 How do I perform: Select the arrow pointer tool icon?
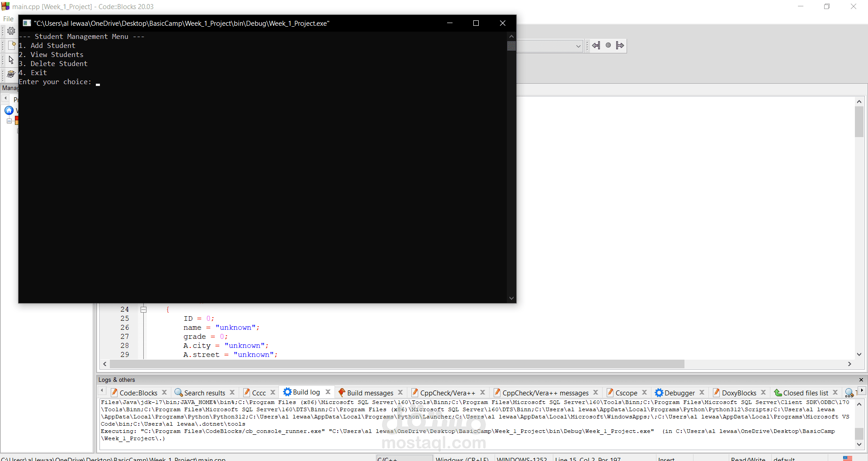coord(11,60)
